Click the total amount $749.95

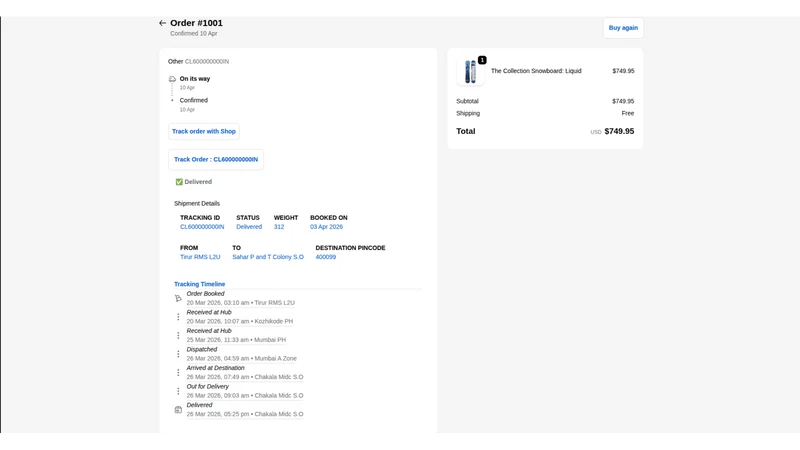click(619, 131)
